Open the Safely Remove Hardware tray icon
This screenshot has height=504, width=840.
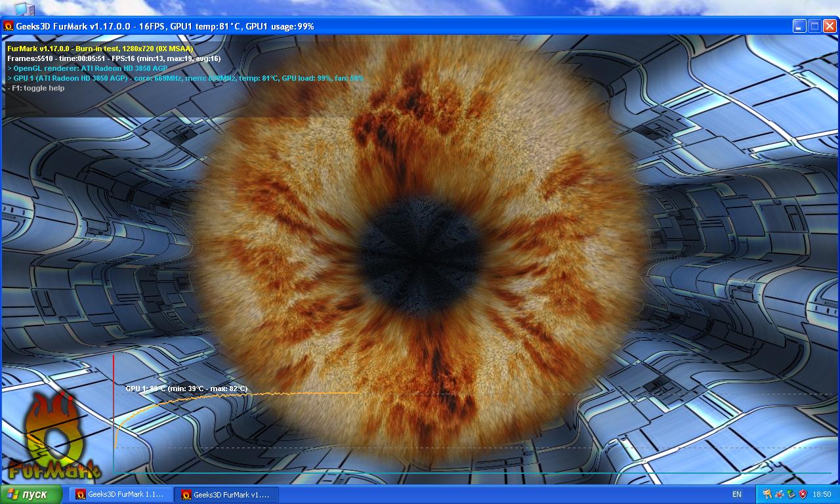coord(791,494)
